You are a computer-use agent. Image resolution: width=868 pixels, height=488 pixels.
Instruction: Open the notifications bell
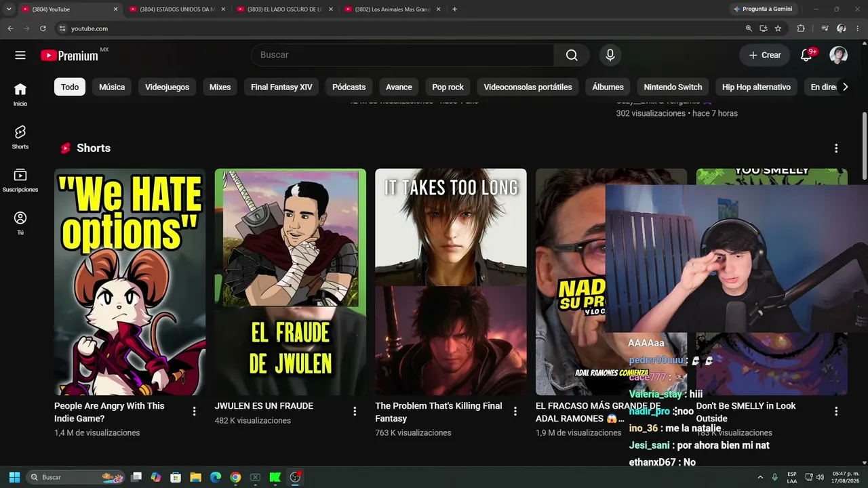click(806, 55)
